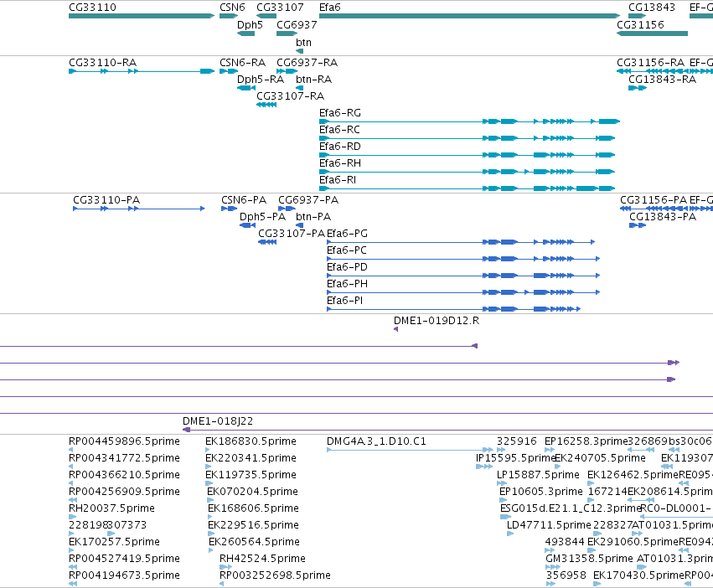
Task: Click EST EK170257.5prime
Action: pos(71,550)
